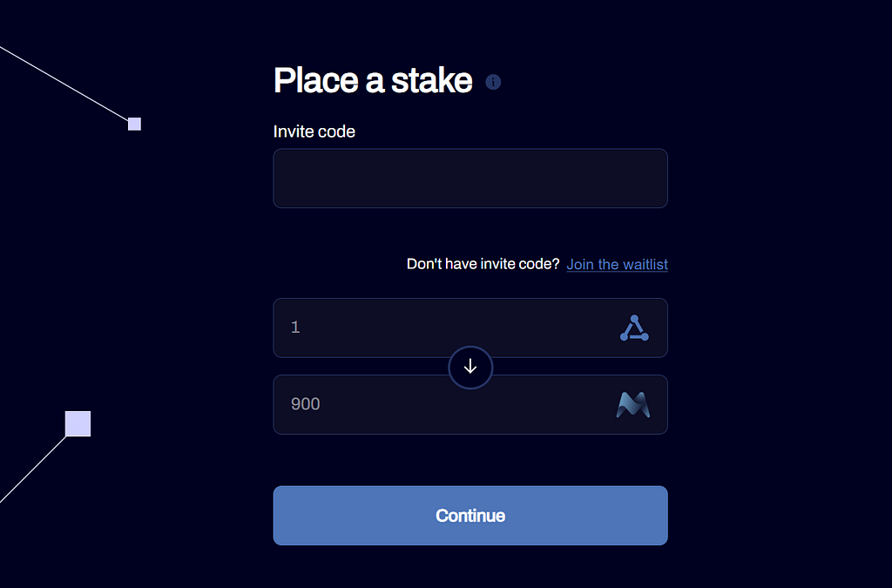Select the 900 placeholder value
Image resolution: width=892 pixels, height=588 pixels.
pos(306,403)
